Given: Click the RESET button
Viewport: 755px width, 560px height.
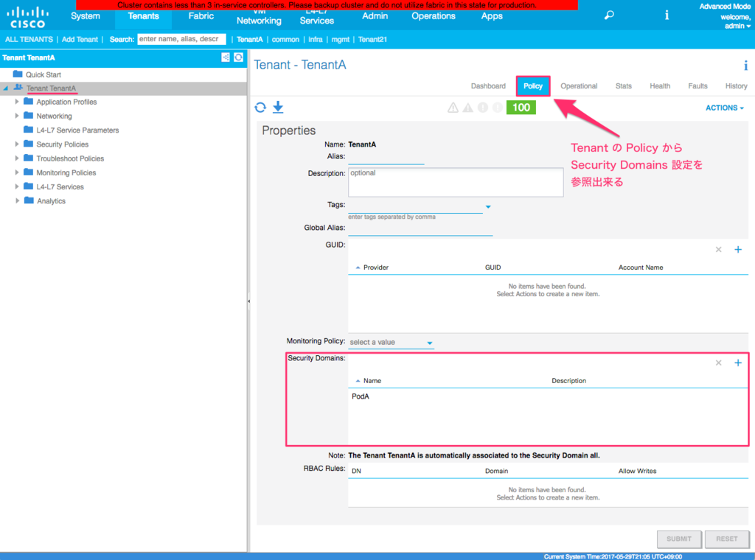Looking at the screenshot, I should 726,539.
